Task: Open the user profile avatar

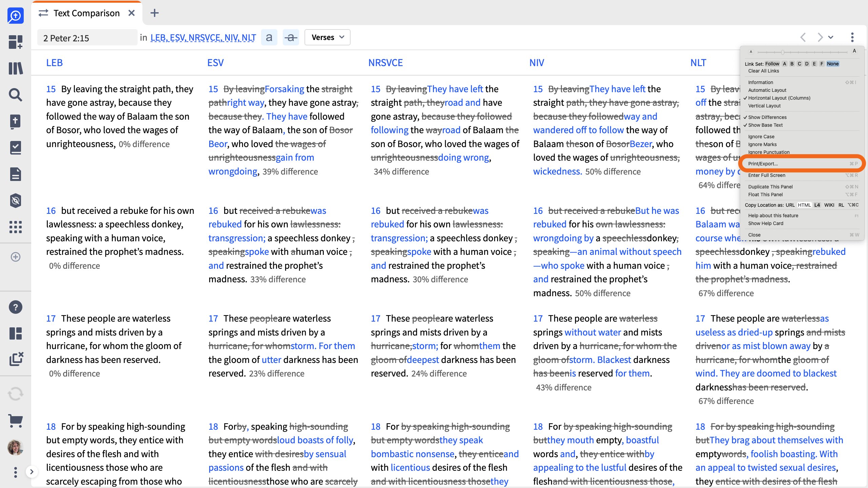Action: [x=16, y=447]
